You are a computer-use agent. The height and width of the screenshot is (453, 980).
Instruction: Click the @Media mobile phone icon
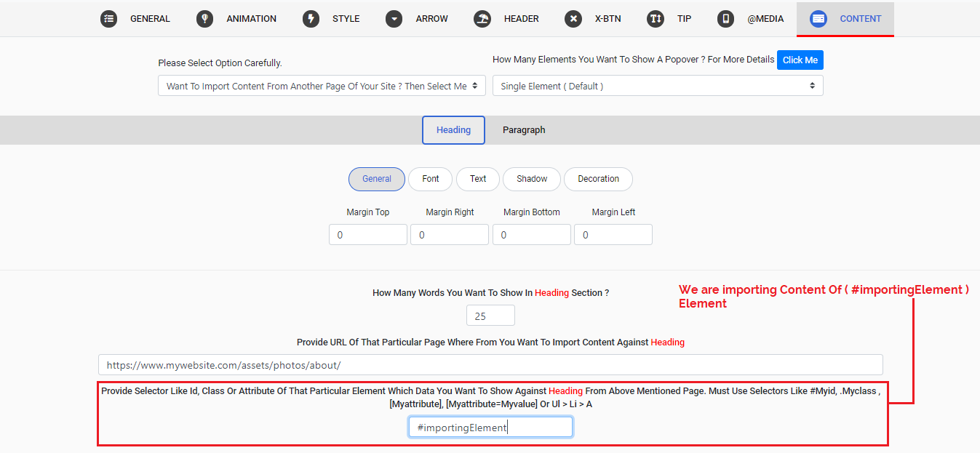click(x=725, y=19)
